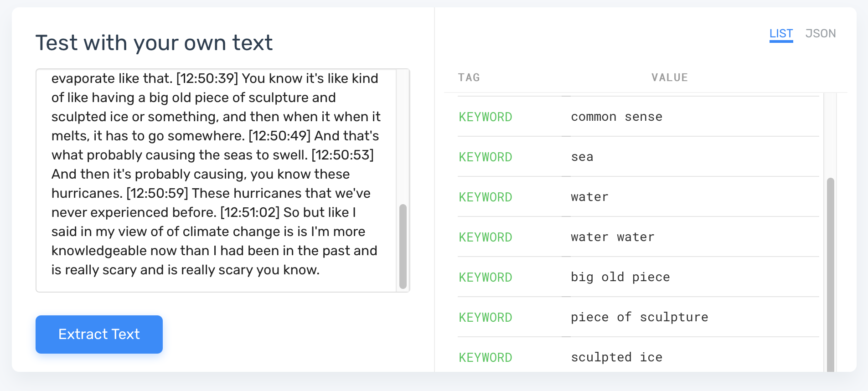Image resolution: width=868 pixels, height=391 pixels.
Task: Click inside the transcript text area
Action: click(x=216, y=180)
